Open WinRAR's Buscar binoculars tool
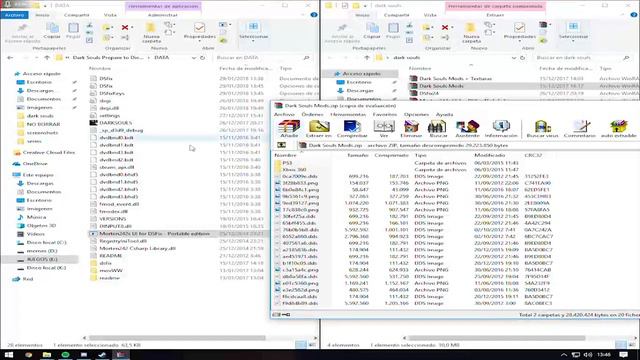 [438, 129]
